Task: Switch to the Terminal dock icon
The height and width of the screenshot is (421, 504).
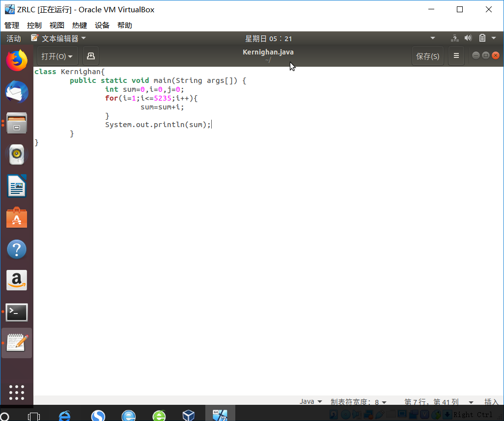Action: click(17, 312)
